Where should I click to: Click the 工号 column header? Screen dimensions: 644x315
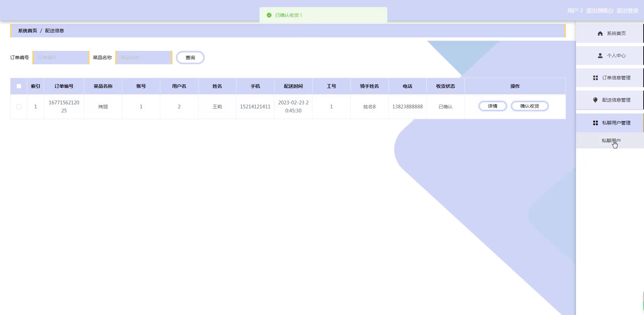(331, 86)
